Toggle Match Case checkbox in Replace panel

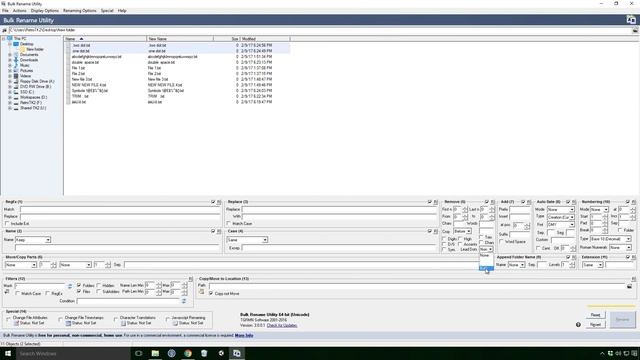(229, 224)
